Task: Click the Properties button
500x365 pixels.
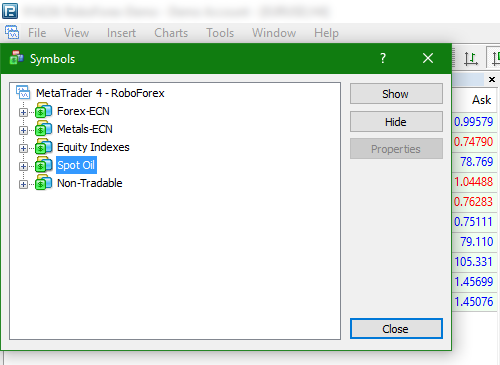Action: [x=396, y=149]
